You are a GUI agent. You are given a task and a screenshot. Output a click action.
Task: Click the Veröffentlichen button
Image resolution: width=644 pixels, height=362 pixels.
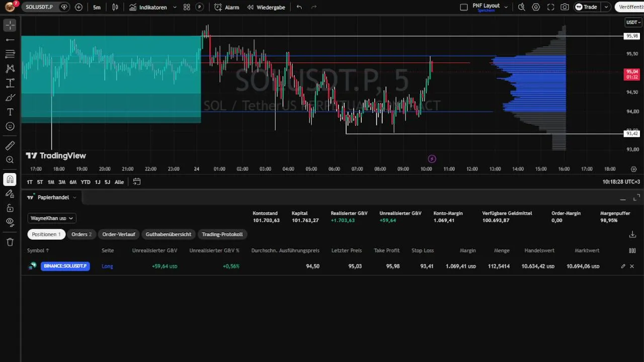630,7
